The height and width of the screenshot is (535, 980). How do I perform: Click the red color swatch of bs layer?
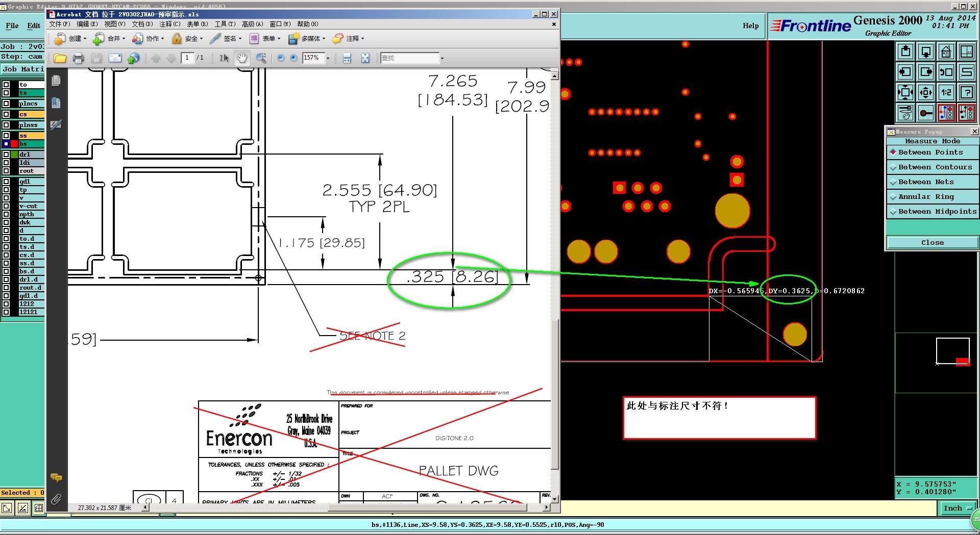(14, 144)
